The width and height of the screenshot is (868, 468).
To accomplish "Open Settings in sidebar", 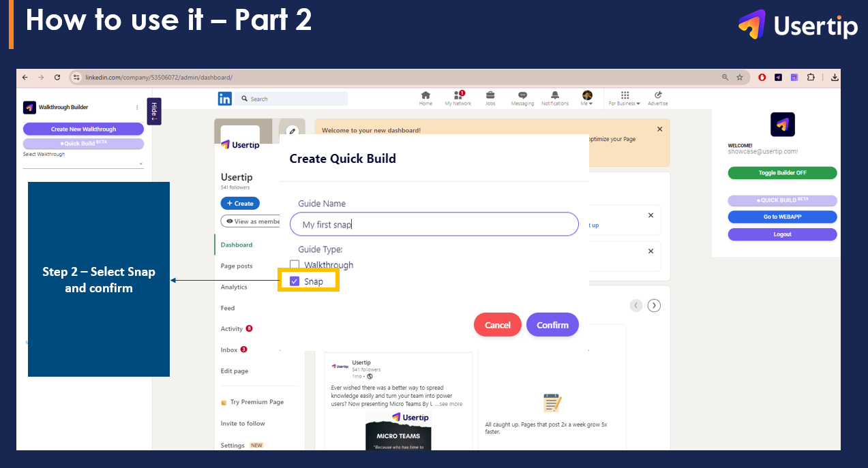I will (233, 446).
